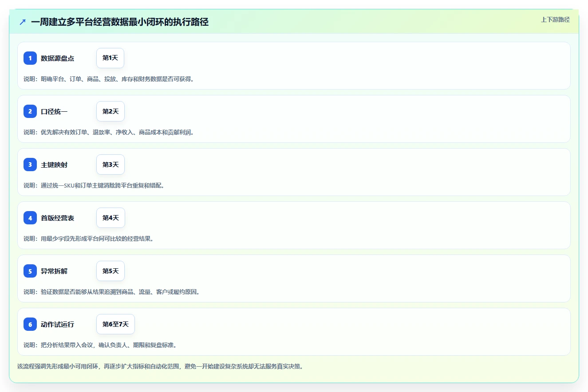Click the arrow icon beside the main title
Screen dimensions: 588x392
23,22
